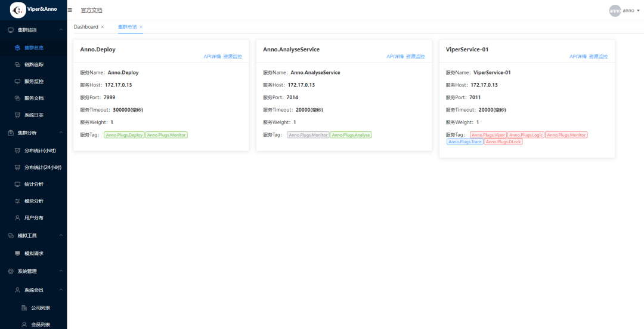Screen dimensions: 644x329
Task: Click the 集群监控 menu icon
Action: tap(11, 30)
